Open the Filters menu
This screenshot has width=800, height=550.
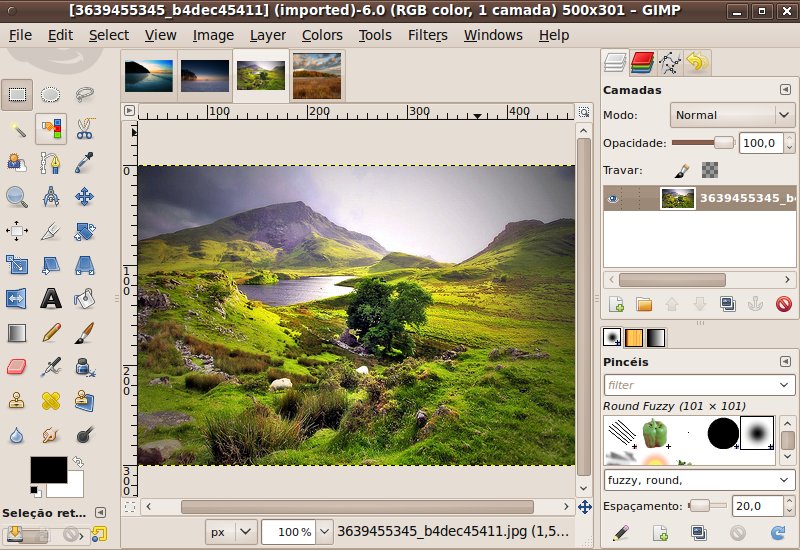coord(428,35)
